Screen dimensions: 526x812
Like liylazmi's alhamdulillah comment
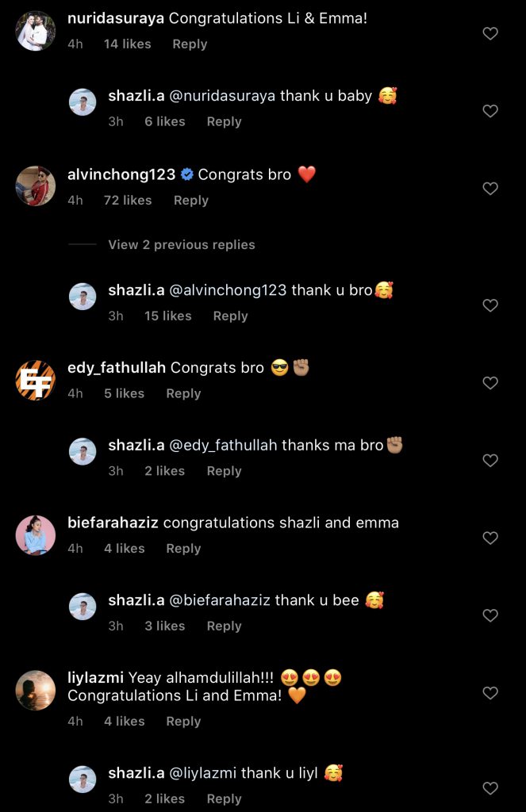click(490, 693)
